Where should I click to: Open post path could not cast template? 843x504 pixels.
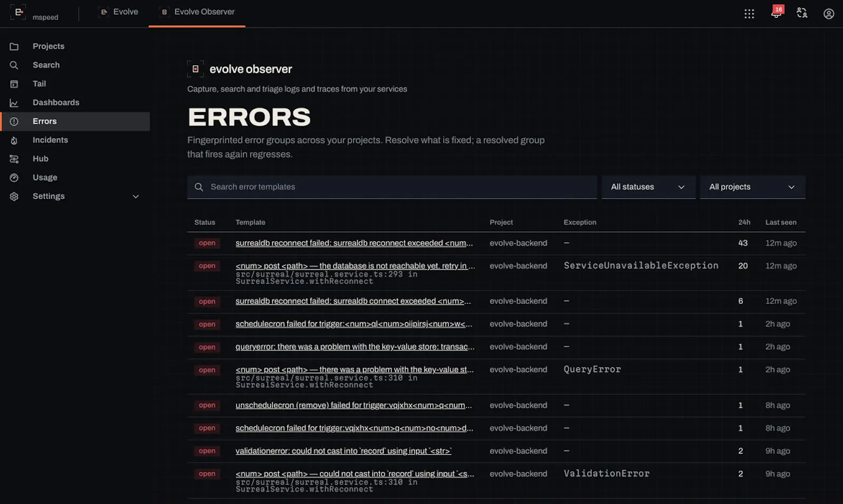coord(355,474)
